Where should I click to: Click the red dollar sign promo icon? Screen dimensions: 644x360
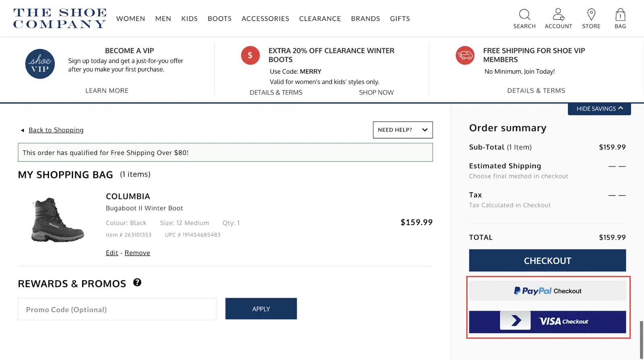[250, 56]
